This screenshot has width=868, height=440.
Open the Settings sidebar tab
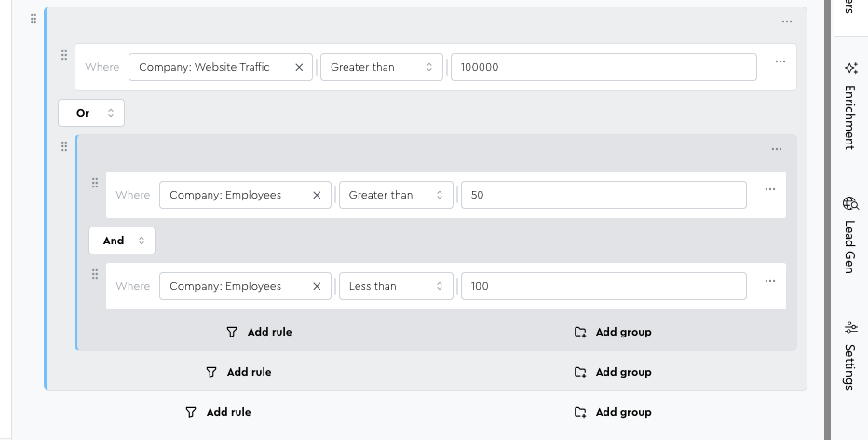coord(849,354)
